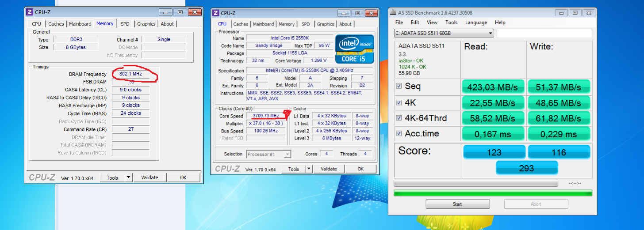This screenshot has width=644, height=230.
Task: Open About tab in the CPU CPU-Z window
Action: point(345,24)
